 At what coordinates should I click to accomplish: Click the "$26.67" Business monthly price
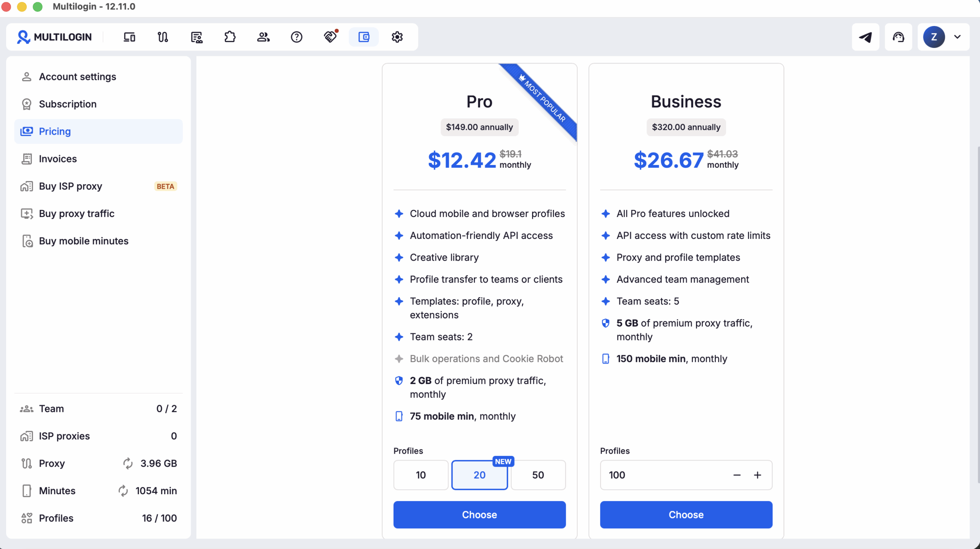tap(669, 160)
